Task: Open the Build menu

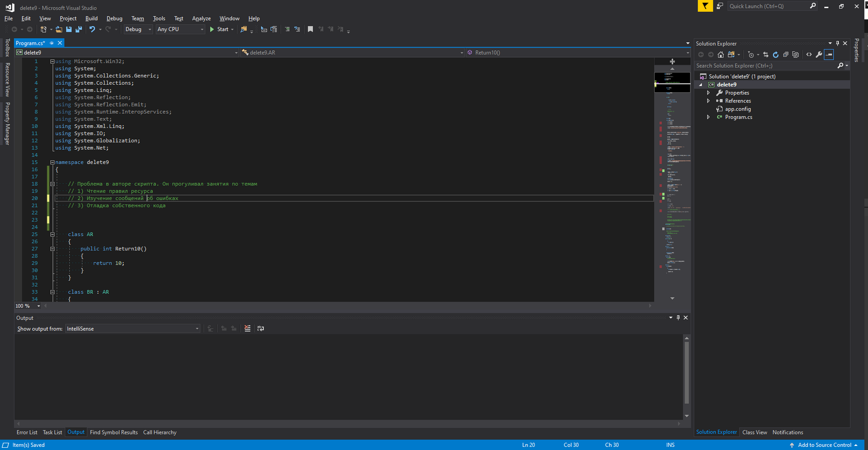Action: [91, 19]
